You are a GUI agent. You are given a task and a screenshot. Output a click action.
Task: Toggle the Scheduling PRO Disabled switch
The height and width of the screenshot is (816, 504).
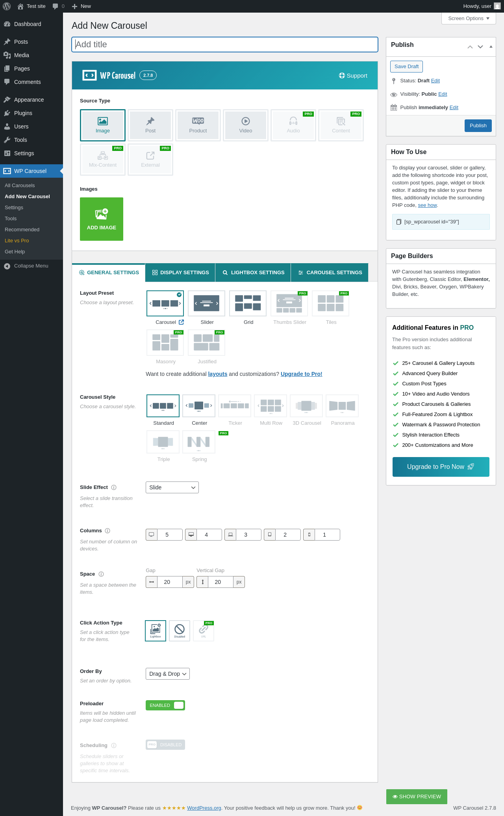click(x=165, y=745)
